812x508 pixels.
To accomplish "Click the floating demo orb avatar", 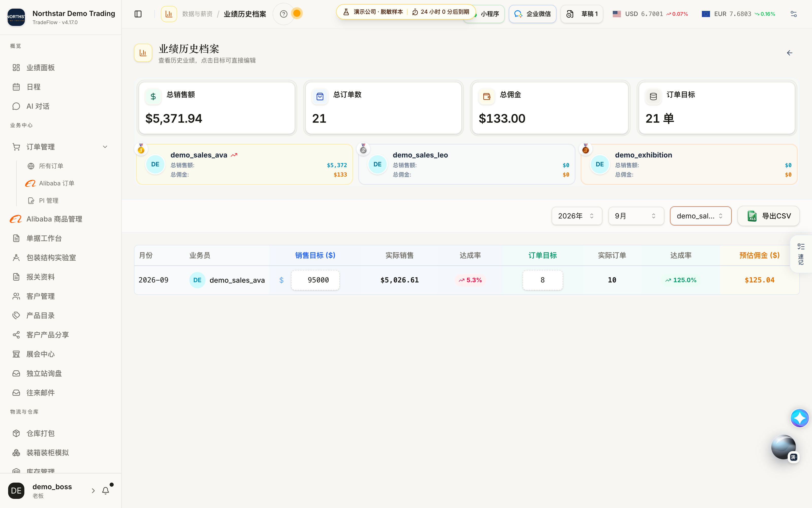I will tap(784, 447).
